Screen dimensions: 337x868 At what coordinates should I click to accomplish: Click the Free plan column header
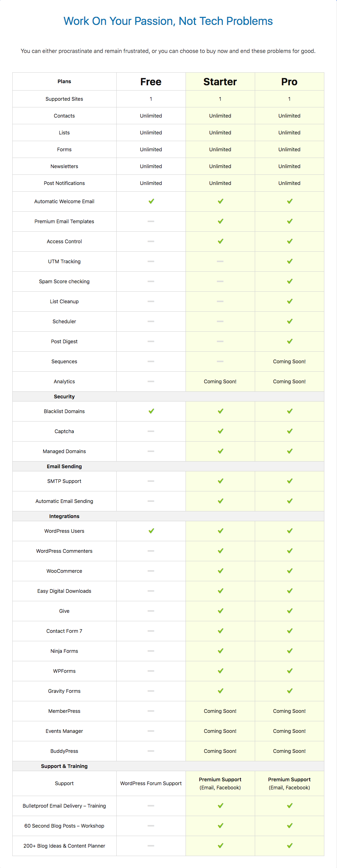coord(151,82)
